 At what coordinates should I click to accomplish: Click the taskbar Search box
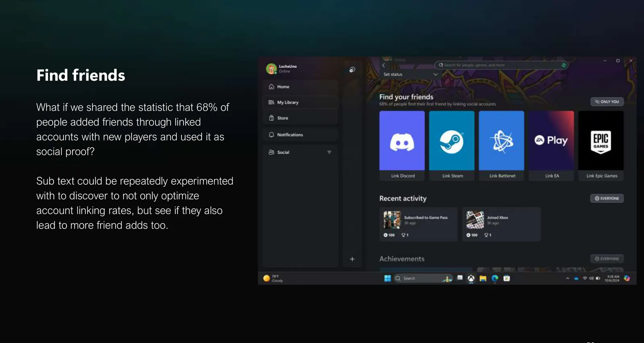click(423, 278)
